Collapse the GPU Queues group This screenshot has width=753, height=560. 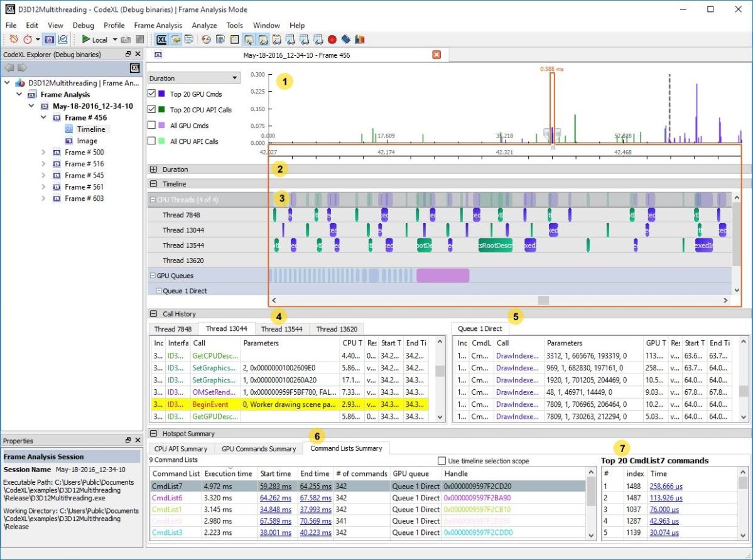click(x=153, y=276)
